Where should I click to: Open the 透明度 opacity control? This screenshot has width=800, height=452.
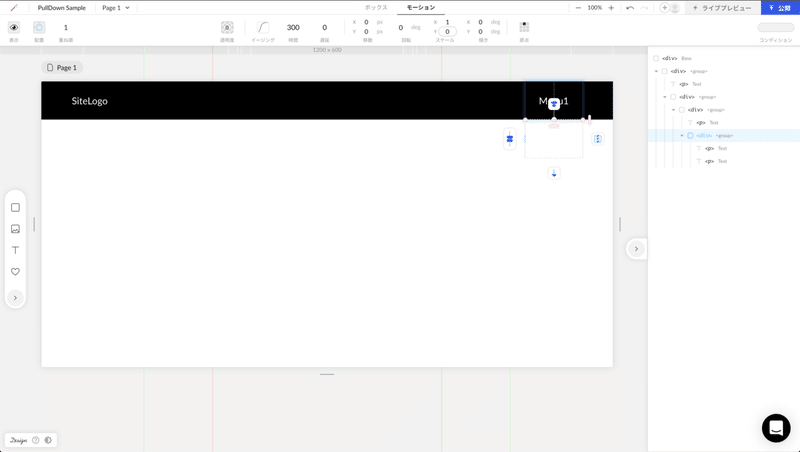[x=227, y=28]
